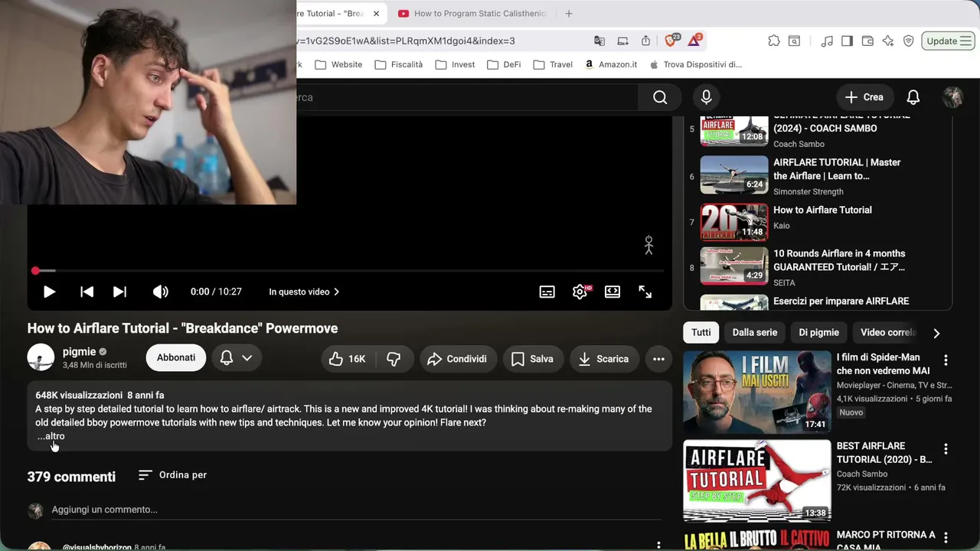Mute the video volume
Image resolution: width=980 pixels, height=551 pixels.
[x=161, y=292]
